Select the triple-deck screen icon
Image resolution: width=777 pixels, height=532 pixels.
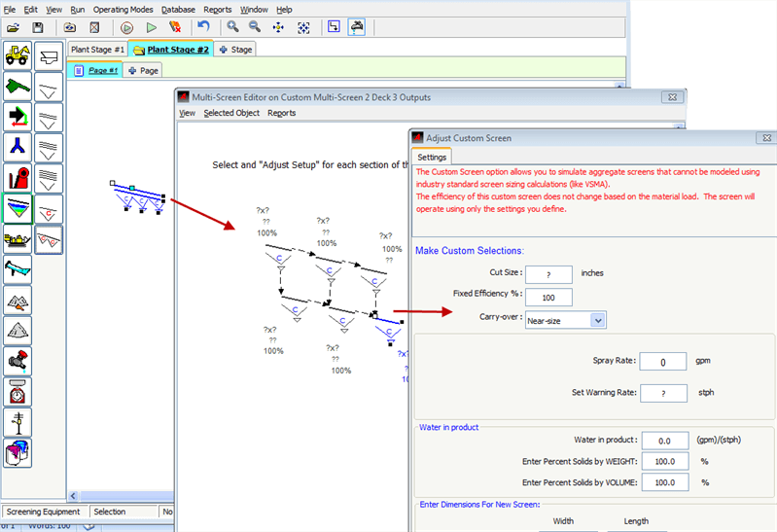click(x=49, y=148)
